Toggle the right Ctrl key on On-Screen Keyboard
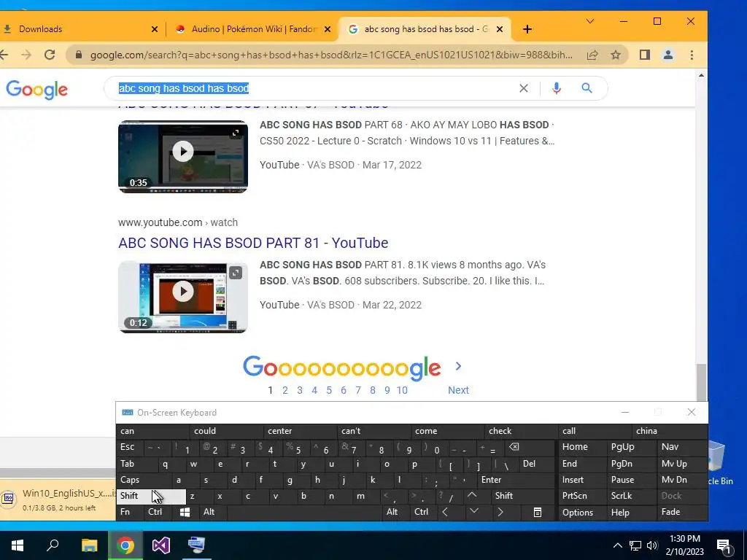This screenshot has height=560, width=747. [x=423, y=512]
